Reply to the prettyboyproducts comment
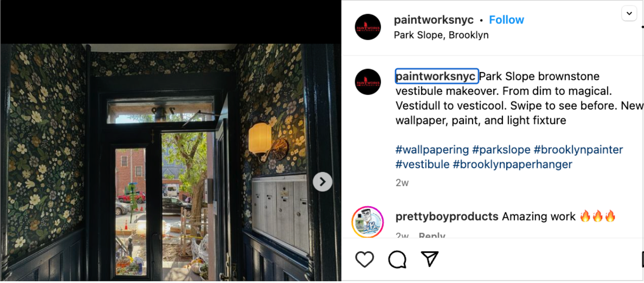The width and height of the screenshot is (644, 283). tap(432, 235)
